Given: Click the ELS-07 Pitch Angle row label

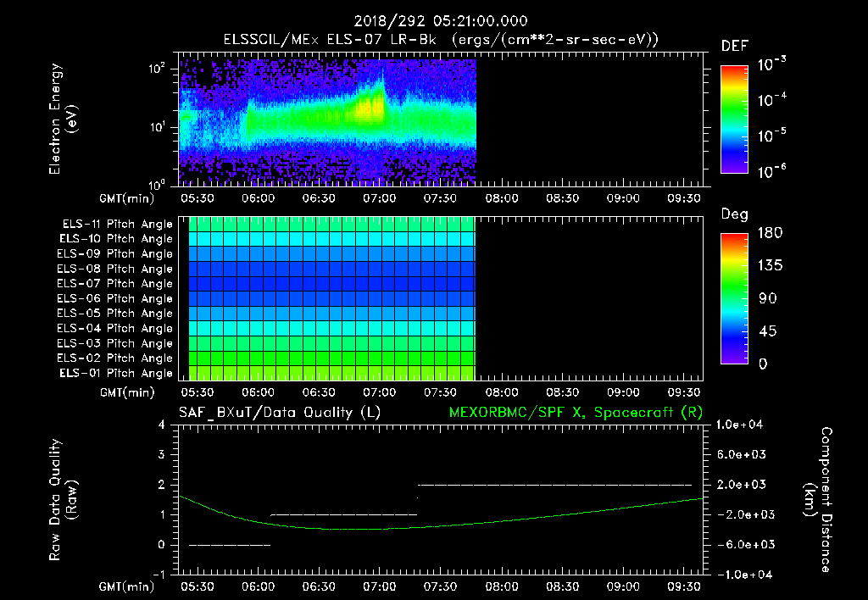Looking at the screenshot, I should [x=115, y=283].
